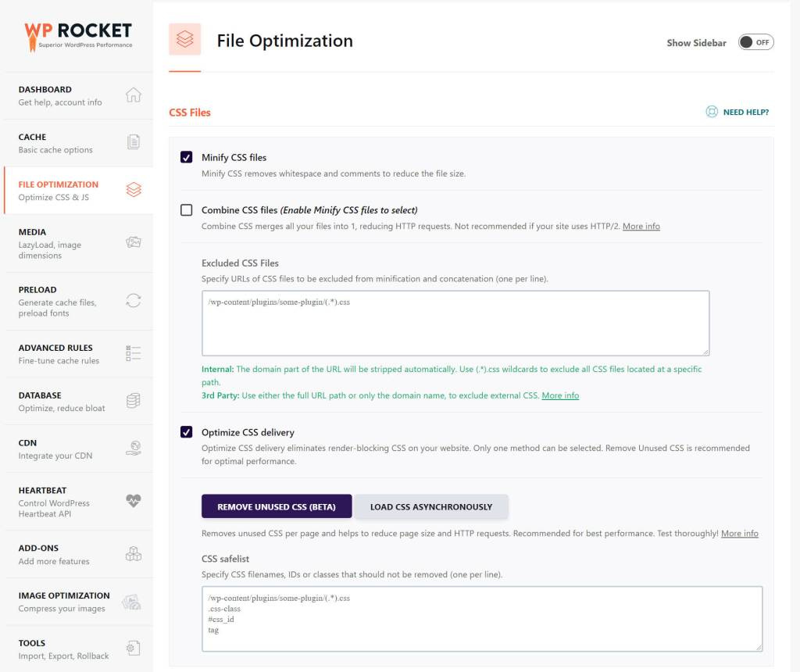Click the File Optimization header layers icon
800x672 pixels.
(184, 39)
